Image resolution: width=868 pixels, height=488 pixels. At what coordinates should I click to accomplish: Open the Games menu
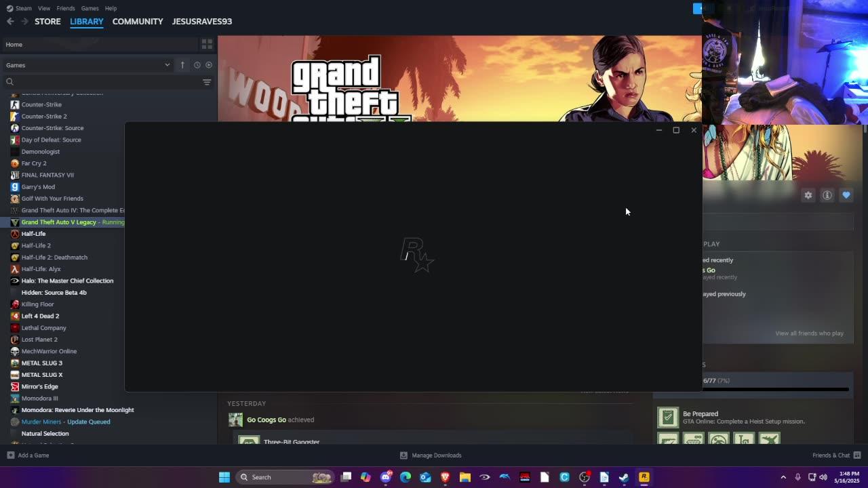pyautogui.click(x=90, y=8)
